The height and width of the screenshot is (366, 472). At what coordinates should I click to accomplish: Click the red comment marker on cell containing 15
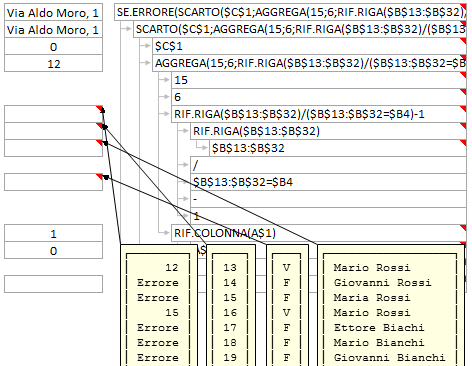click(x=464, y=74)
